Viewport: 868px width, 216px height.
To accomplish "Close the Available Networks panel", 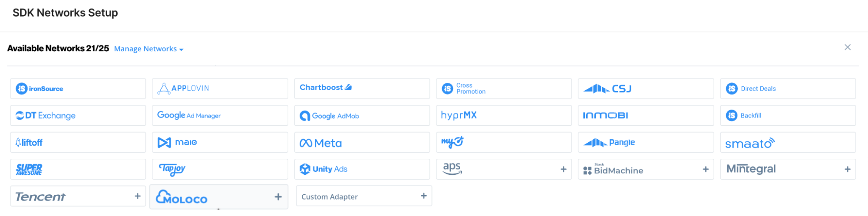I will click(x=847, y=47).
